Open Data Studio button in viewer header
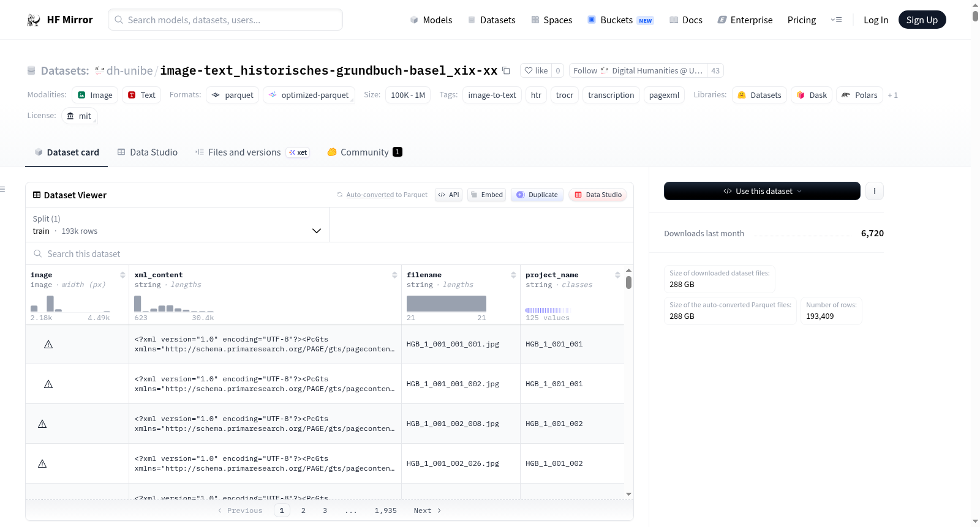Screen dimensions: 980x527 [x=598, y=195]
